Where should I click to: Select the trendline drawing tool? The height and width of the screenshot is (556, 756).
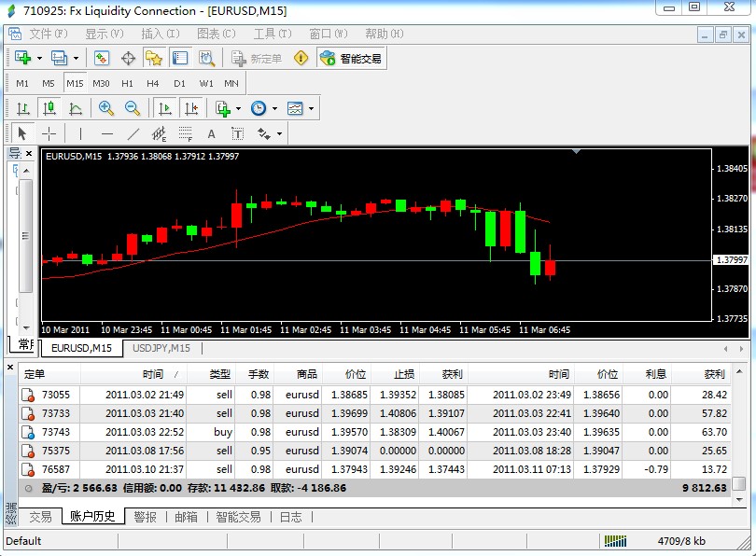tap(133, 133)
